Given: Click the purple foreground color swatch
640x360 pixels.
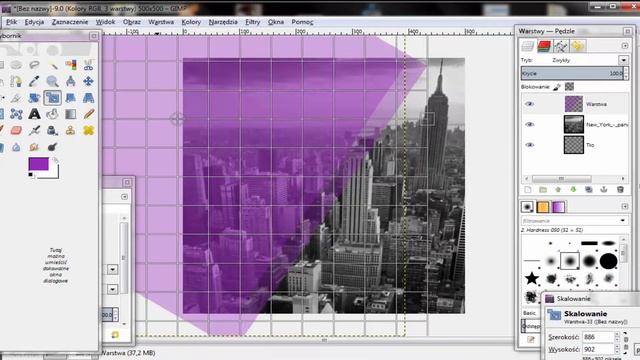Looking at the screenshot, I should click(38, 164).
